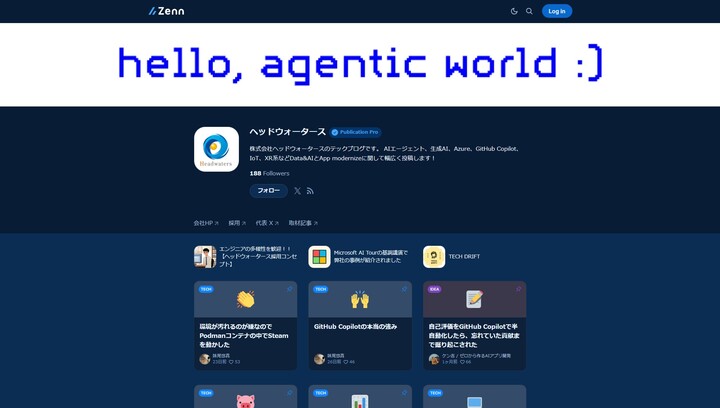The height and width of the screenshot is (408, 720).
Task: Click the heart count 53 on Podman article
Action: (x=234, y=362)
